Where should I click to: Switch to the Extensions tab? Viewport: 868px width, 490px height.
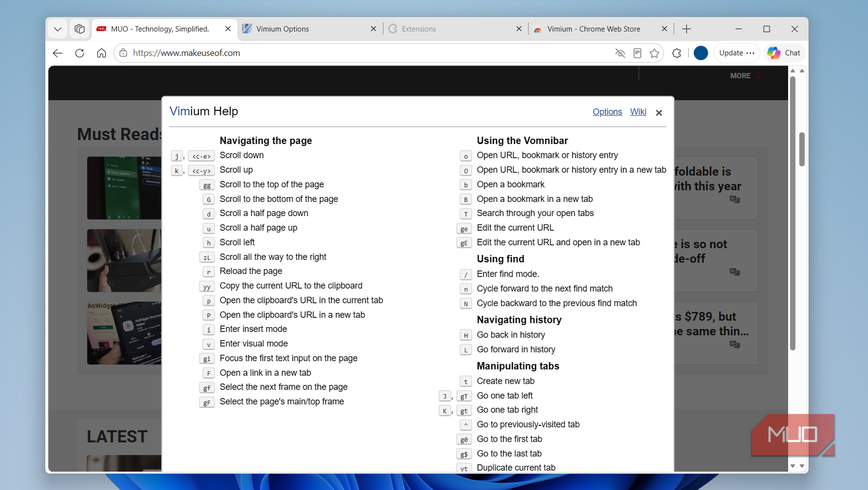[455, 29]
